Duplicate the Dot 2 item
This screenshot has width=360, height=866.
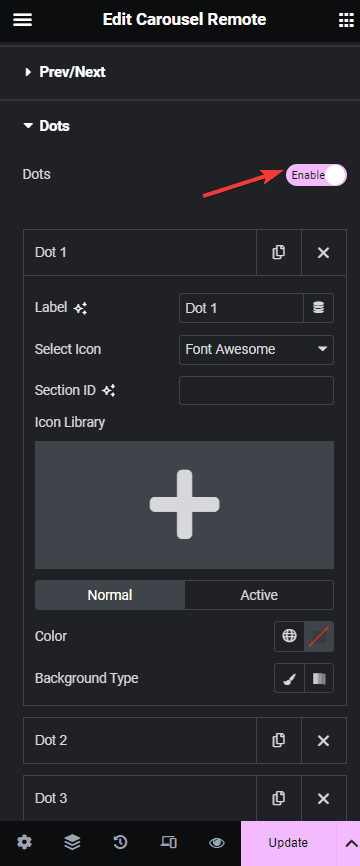279,741
